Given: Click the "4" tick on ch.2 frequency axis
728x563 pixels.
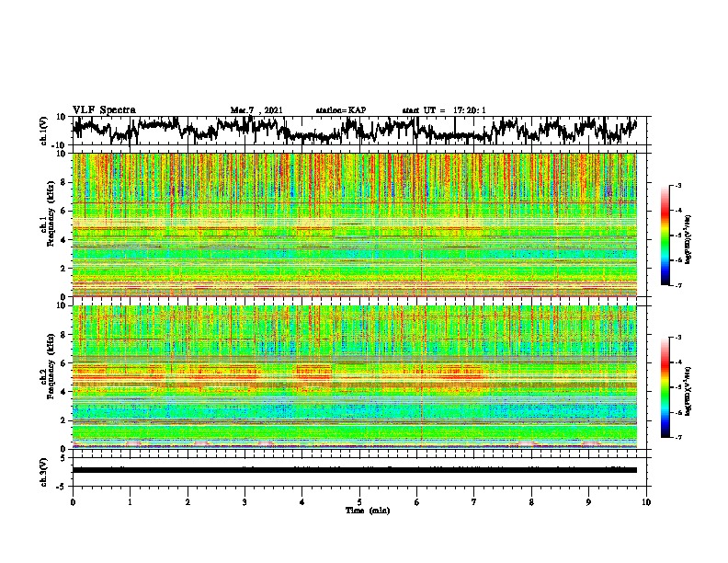Looking at the screenshot, I should (x=64, y=392).
